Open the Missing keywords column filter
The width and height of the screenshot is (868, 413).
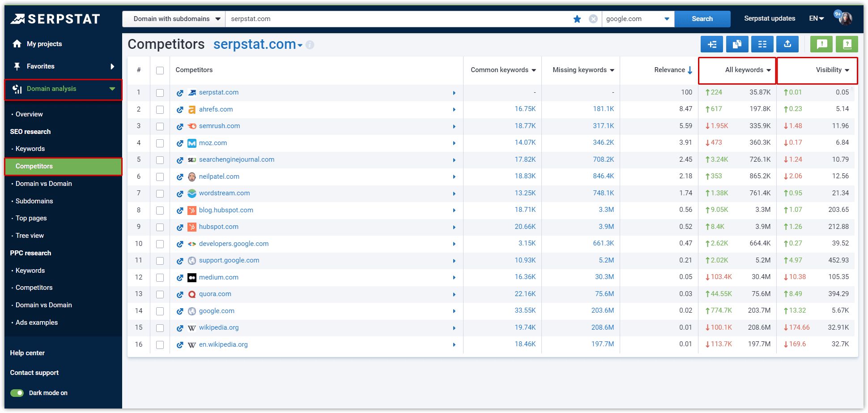coord(612,70)
